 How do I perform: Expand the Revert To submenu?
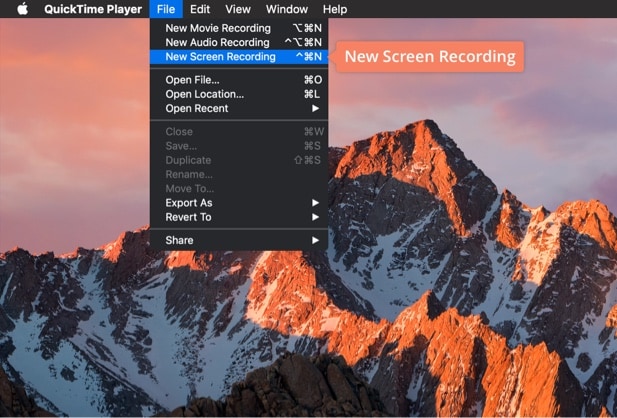239,217
